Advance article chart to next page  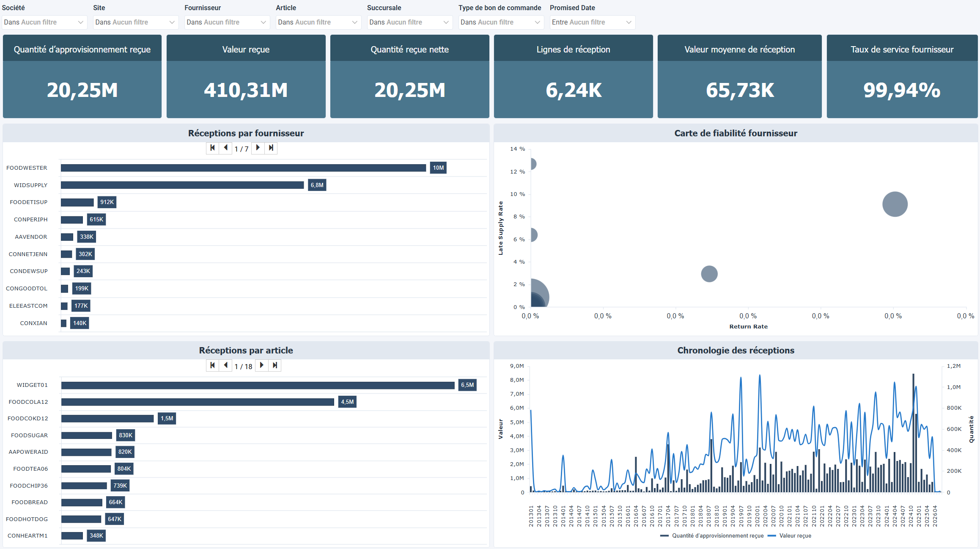[x=261, y=365]
